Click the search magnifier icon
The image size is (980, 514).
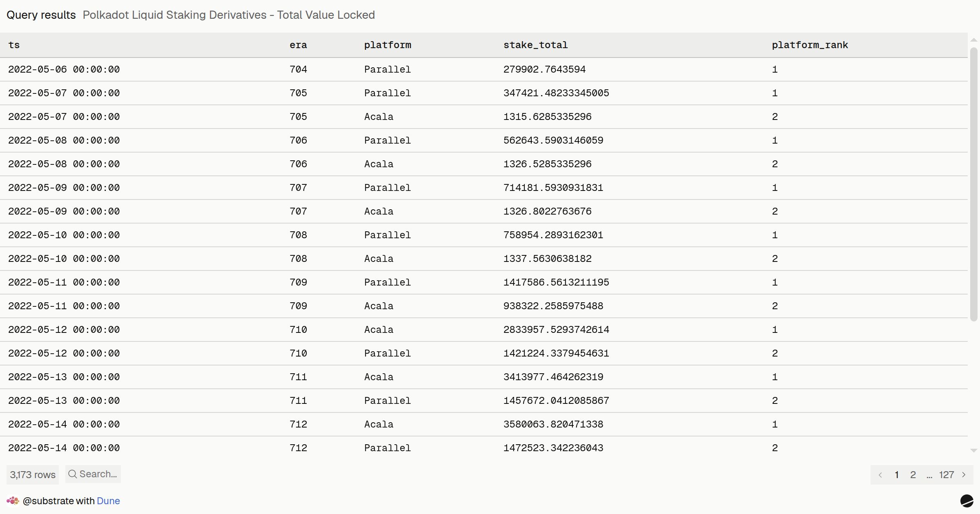72,474
